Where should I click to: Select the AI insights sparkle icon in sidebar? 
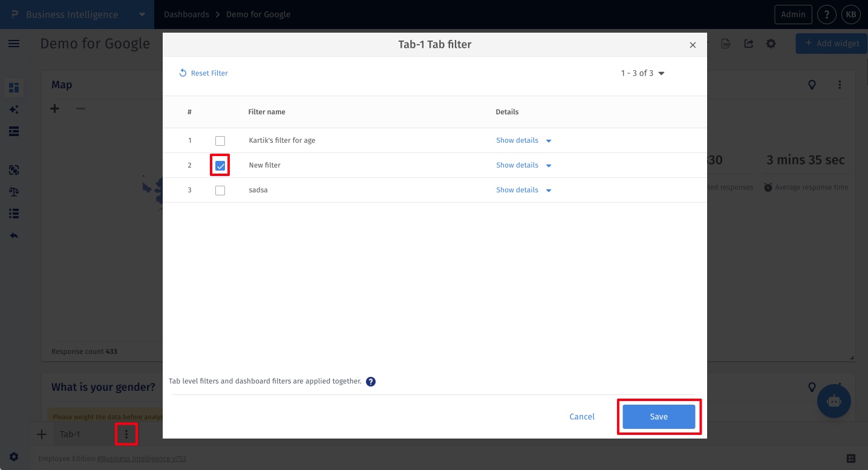tap(14, 109)
